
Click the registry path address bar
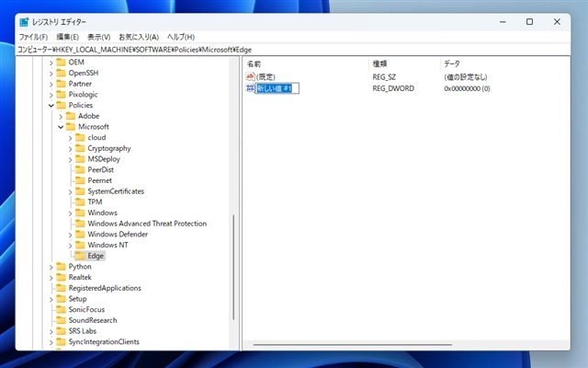click(x=292, y=50)
